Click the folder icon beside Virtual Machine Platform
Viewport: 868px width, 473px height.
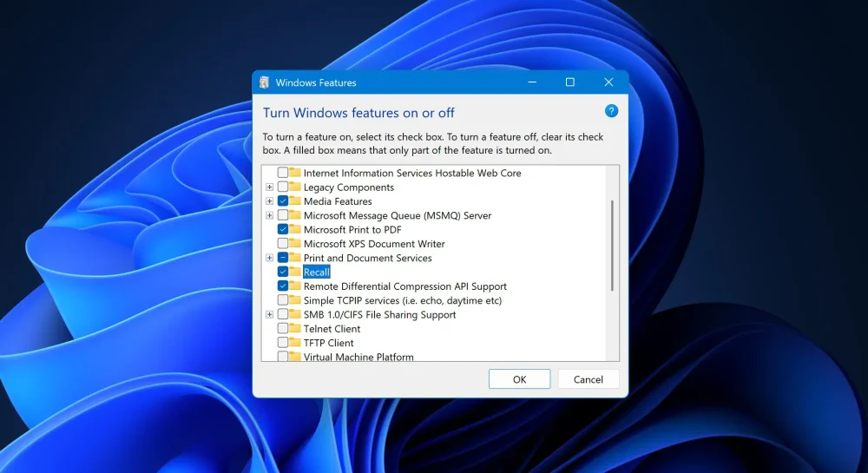[295, 357]
